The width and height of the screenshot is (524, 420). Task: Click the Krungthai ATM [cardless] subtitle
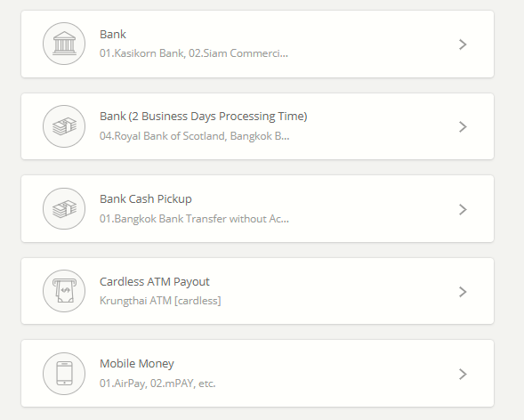click(160, 301)
